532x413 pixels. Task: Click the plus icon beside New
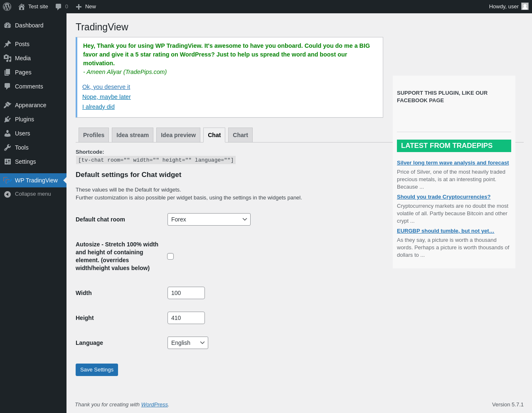pyautogui.click(x=79, y=7)
